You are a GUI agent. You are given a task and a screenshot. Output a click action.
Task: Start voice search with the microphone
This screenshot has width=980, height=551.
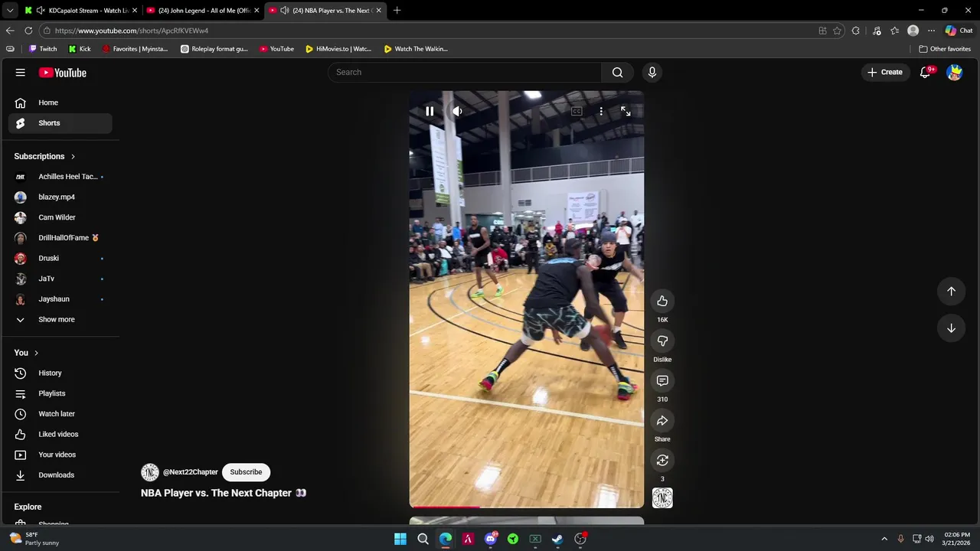652,72
